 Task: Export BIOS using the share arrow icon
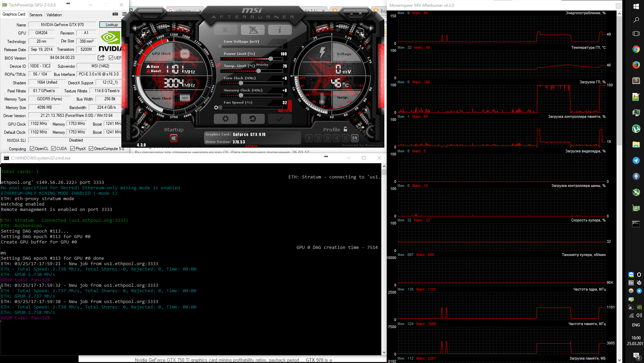[101, 58]
